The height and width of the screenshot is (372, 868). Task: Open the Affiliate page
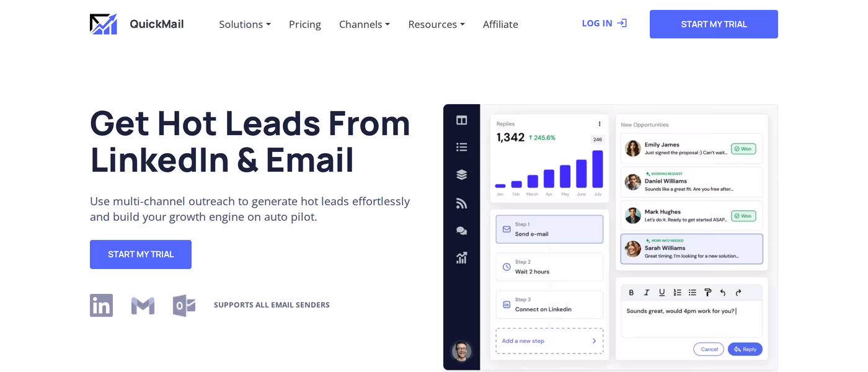pyautogui.click(x=500, y=24)
